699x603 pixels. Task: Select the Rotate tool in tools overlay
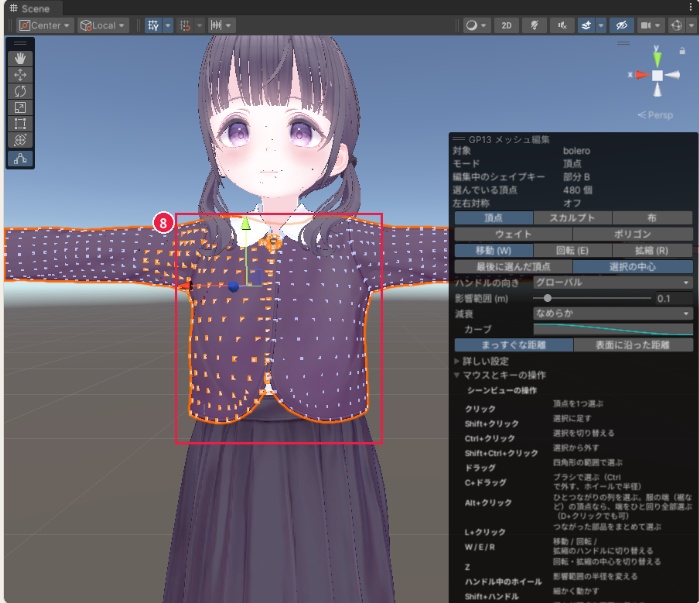click(x=20, y=91)
